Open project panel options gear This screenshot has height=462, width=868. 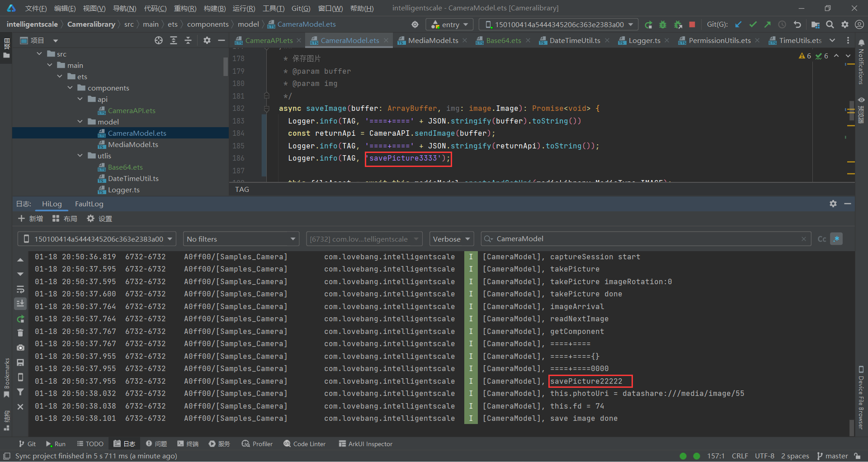click(207, 40)
